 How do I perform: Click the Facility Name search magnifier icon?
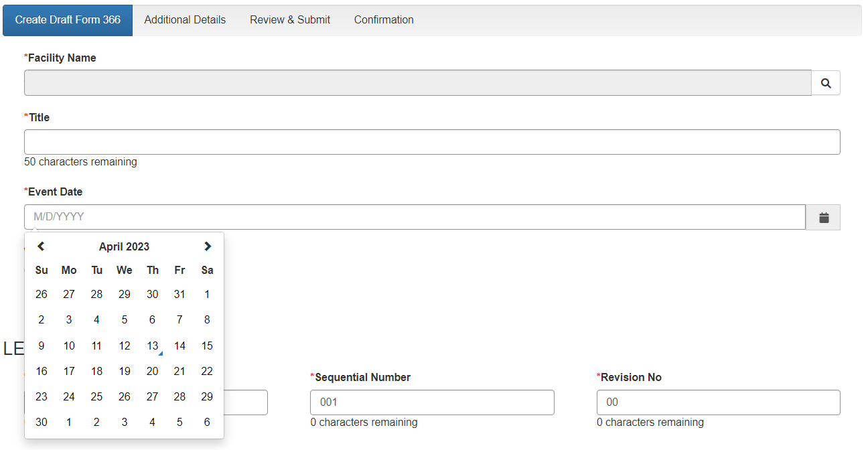pyautogui.click(x=826, y=83)
